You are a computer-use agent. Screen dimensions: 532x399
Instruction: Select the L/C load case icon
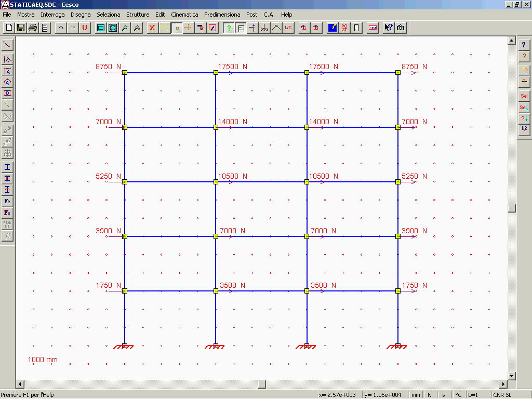(x=288, y=28)
